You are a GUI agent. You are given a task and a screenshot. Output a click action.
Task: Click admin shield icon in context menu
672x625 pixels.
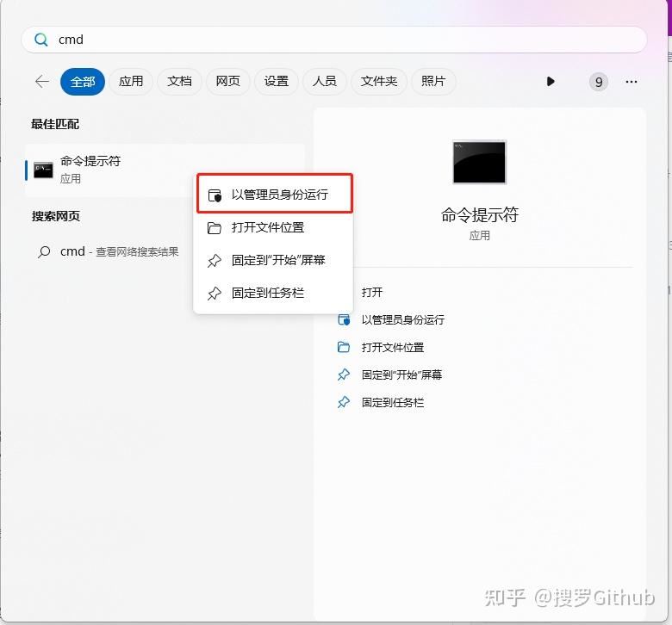click(x=215, y=195)
